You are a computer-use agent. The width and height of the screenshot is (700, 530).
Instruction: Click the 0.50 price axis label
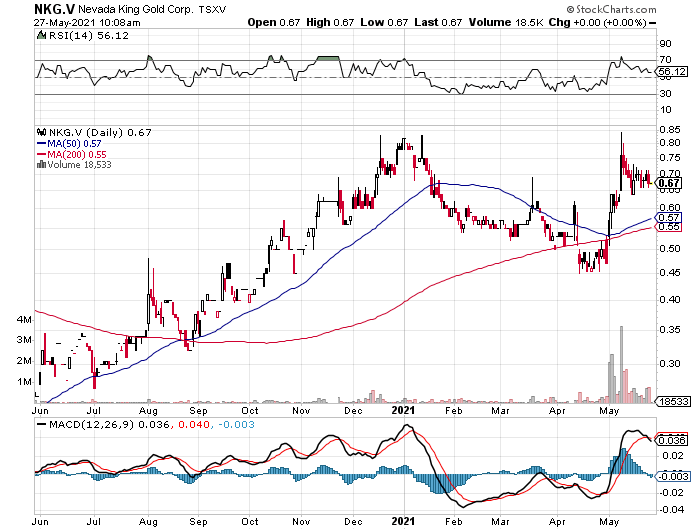point(670,249)
